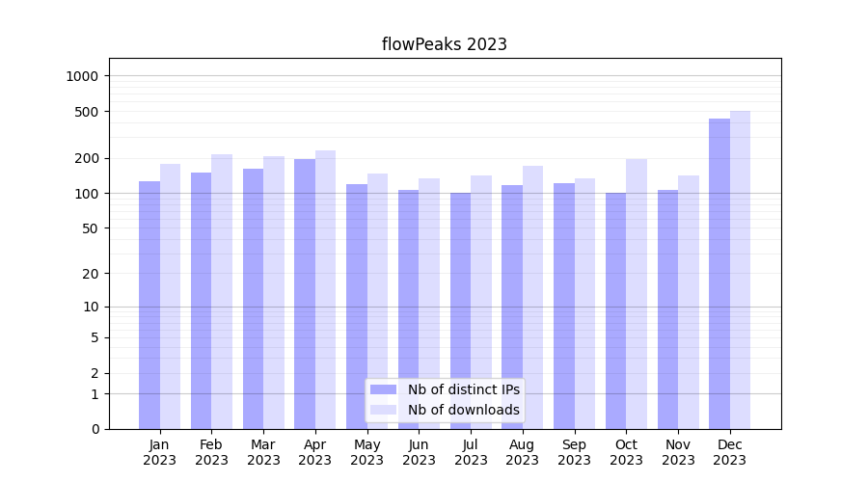Viewport: 868px width, 482px height.
Task: Click the Nb of downloads legend swatch
Action: click(x=383, y=410)
